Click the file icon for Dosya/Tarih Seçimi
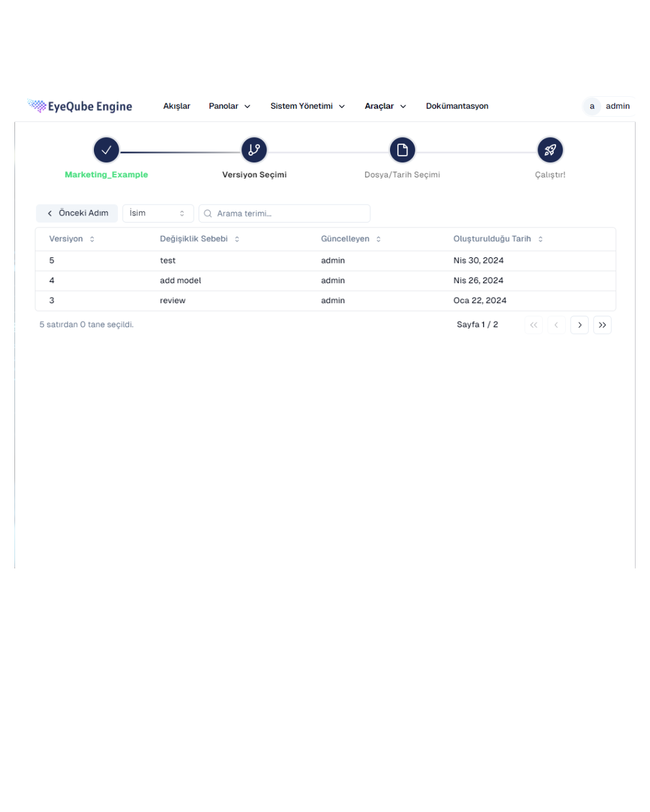The height and width of the screenshot is (812, 650). (x=402, y=150)
